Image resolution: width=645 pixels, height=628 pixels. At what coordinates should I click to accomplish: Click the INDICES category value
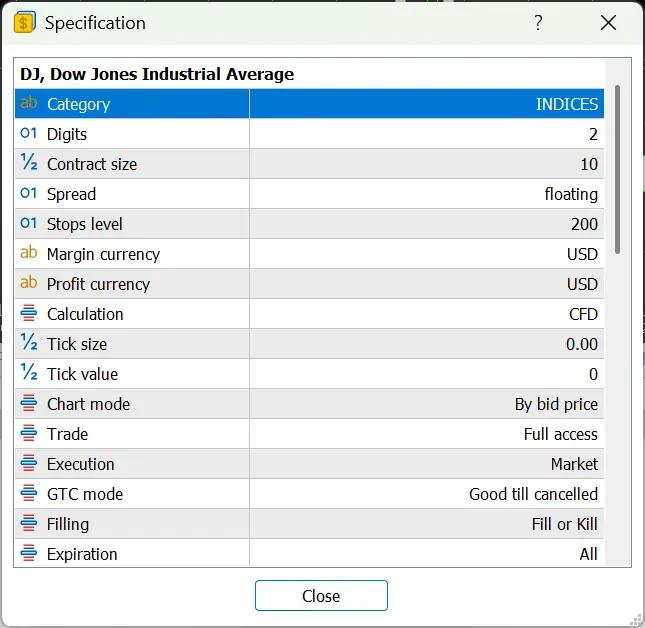click(567, 104)
